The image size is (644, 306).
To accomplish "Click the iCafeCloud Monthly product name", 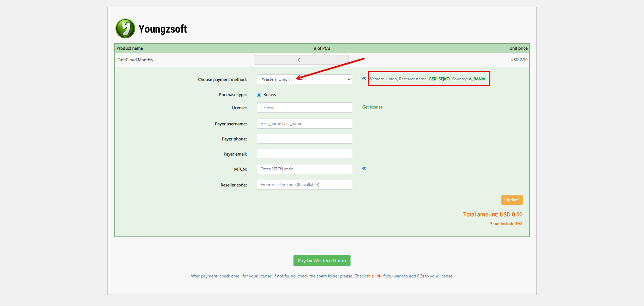I will (135, 60).
